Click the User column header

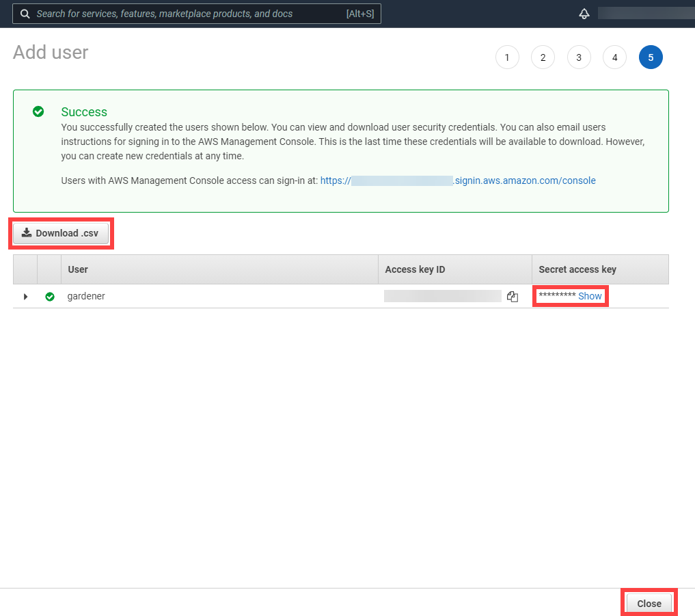tap(78, 269)
